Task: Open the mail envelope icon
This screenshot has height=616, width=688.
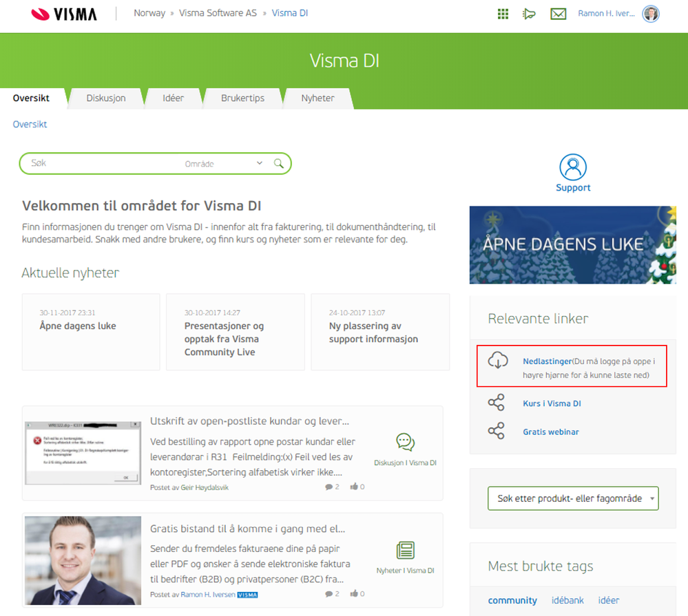Action: pos(558,14)
